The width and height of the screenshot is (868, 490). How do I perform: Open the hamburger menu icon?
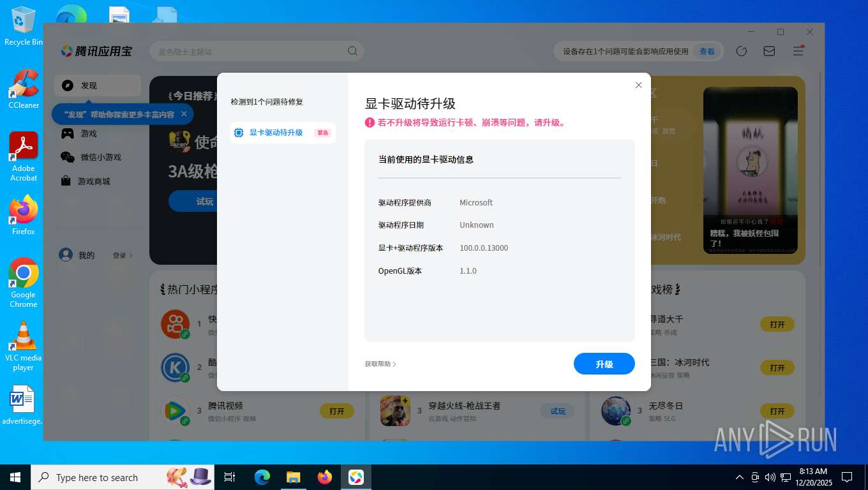[x=798, y=51]
